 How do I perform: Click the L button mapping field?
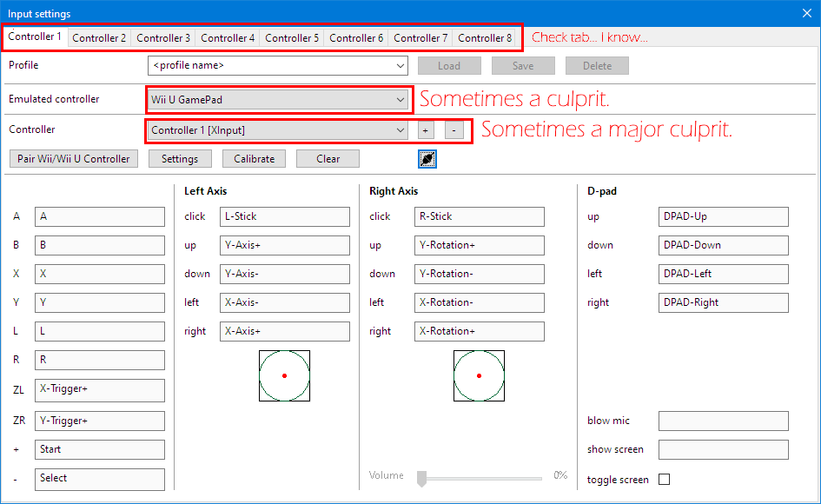click(x=100, y=331)
